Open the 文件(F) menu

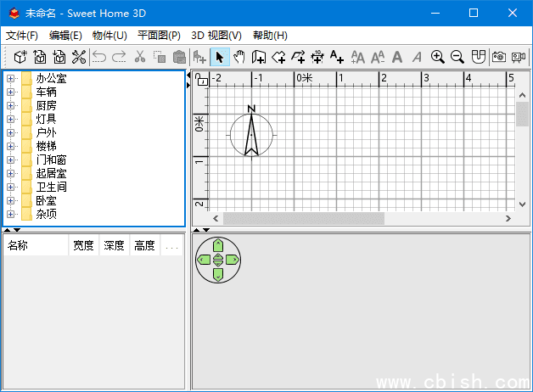(x=22, y=36)
